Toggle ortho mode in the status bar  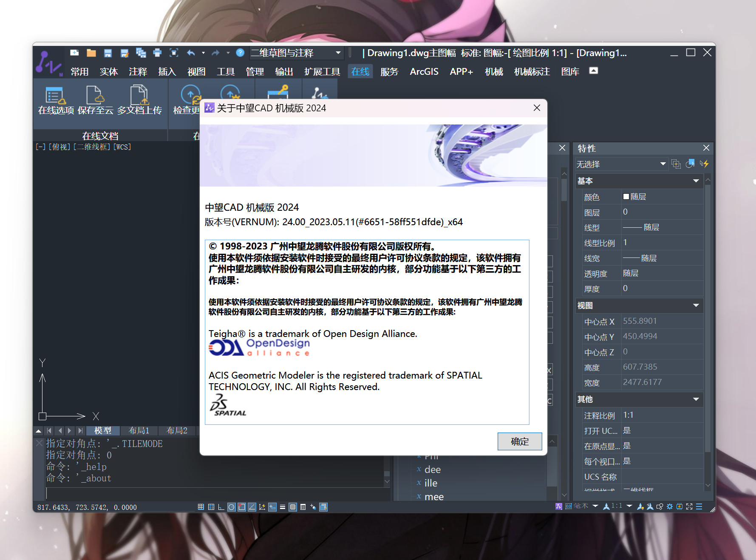(221, 507)
